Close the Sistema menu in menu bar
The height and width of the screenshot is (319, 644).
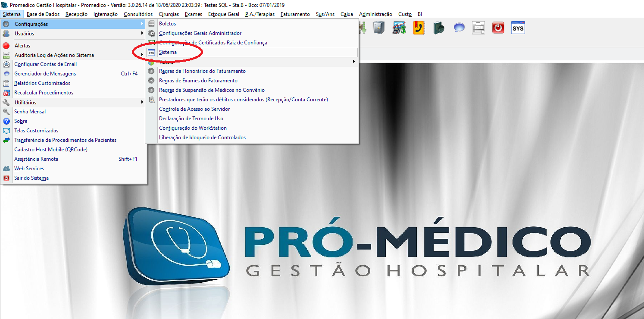click(12, 14)
